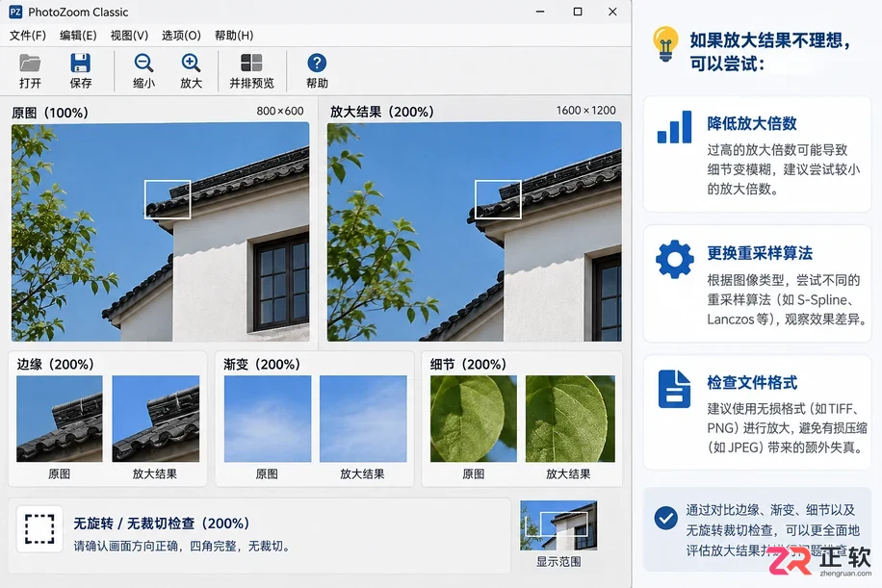Click the 放大结果 (200%) heading text
882x588 pixels.
point(382,112)
